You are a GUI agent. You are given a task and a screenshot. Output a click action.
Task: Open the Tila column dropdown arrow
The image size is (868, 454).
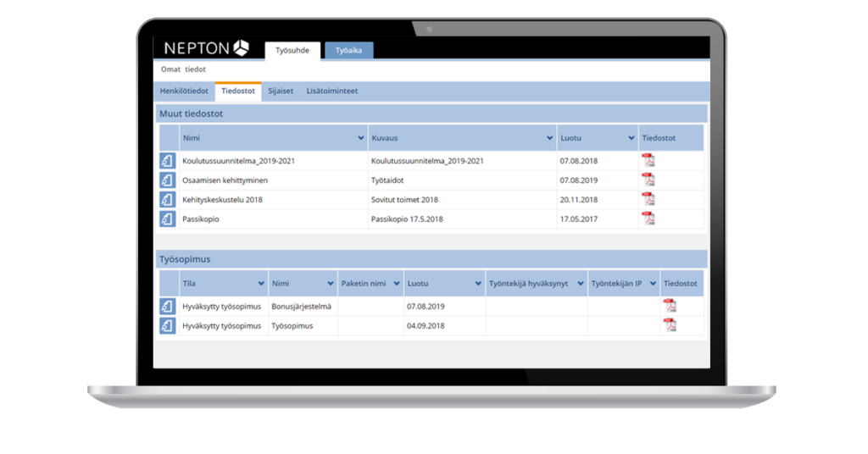(x=261, y=284)
